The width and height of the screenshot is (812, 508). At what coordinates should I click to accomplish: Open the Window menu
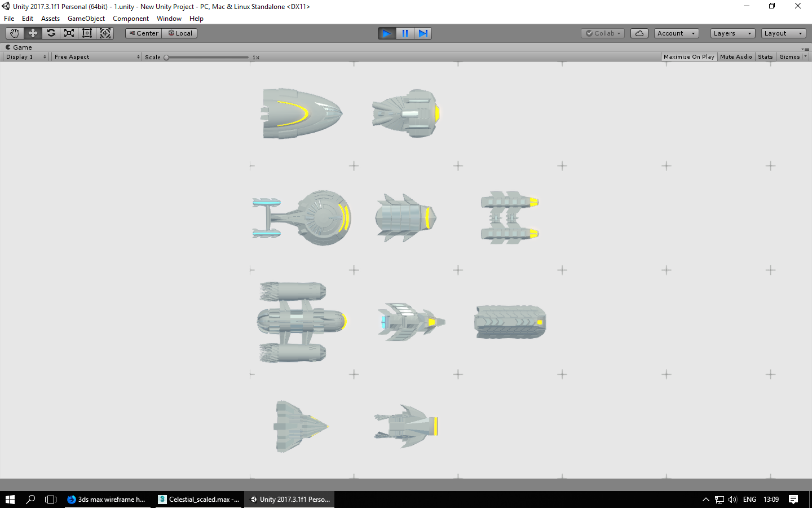click(x=169, y=19)
